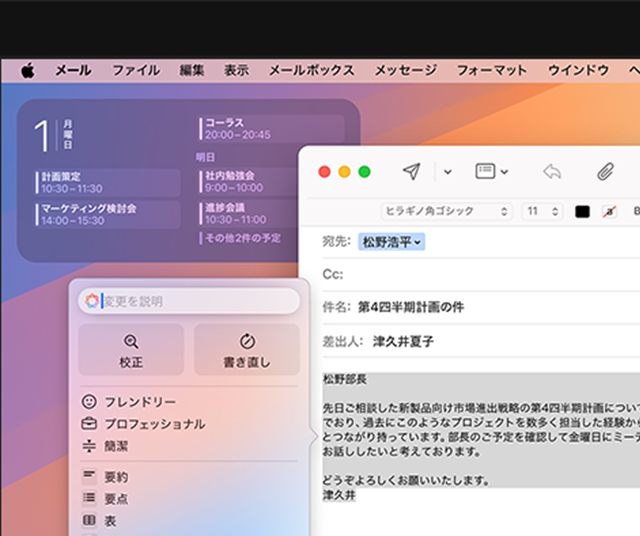Attach a file using the paperclip icon
The height and width of the screenshot is (536, 640).
605,171
